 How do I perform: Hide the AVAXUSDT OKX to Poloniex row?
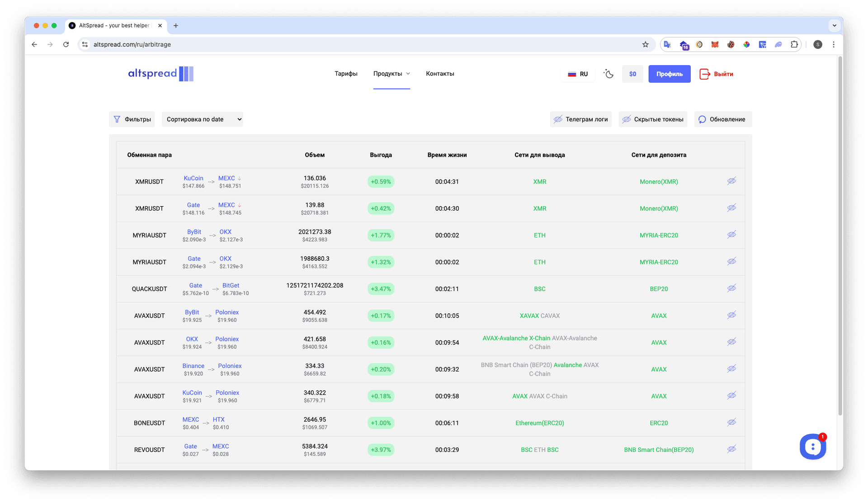tap(731, 342)
